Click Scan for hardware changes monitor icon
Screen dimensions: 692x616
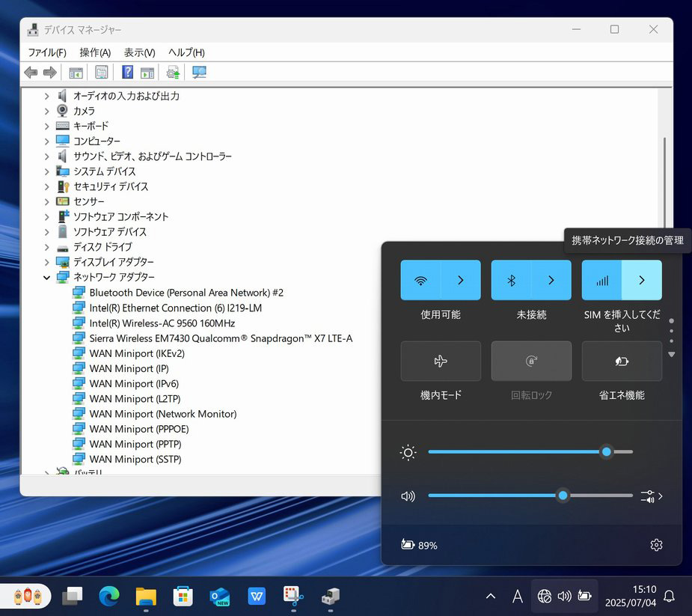(x=199, y=73)
